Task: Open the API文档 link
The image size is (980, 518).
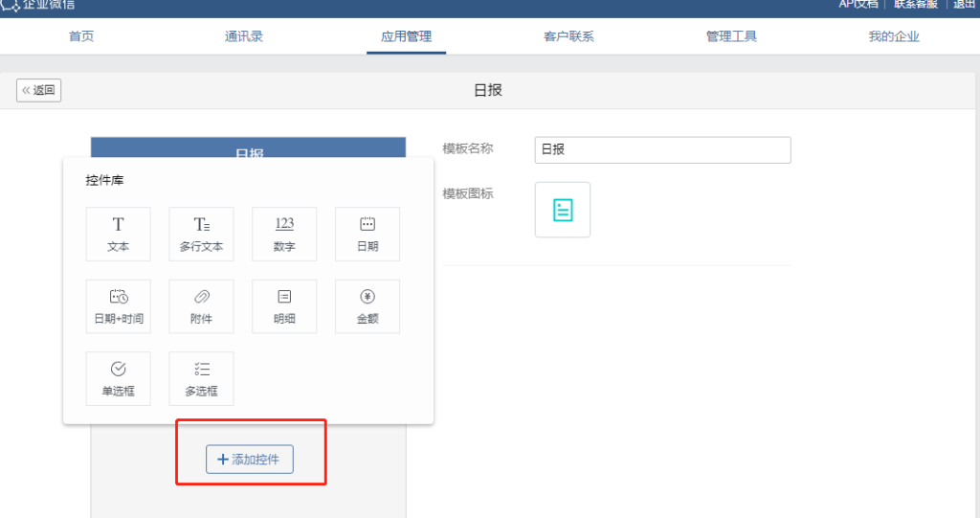Action: point(858,5)
